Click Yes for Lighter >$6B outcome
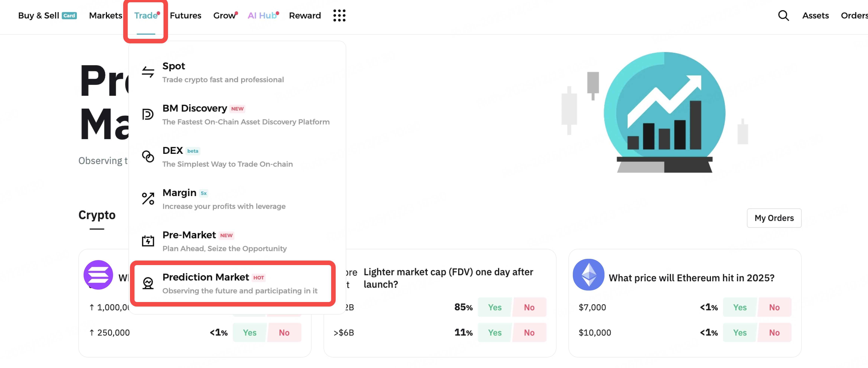 tap(495, 332)
